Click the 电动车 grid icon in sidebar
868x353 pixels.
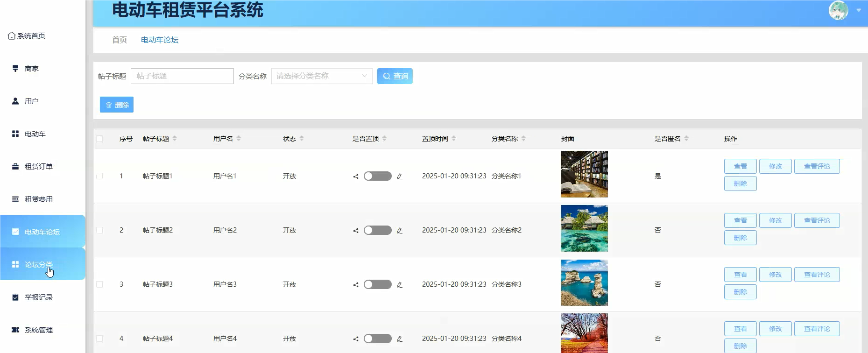click(x=15, y=134)
